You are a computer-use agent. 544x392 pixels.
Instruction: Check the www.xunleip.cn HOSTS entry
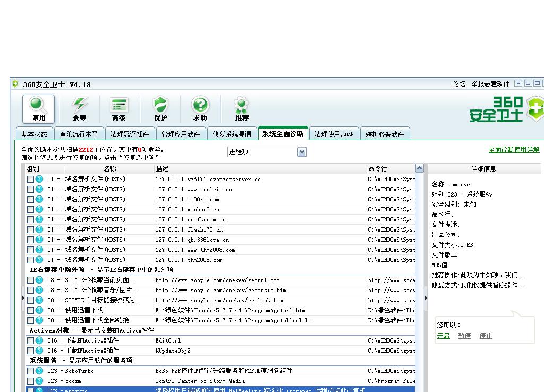point(30,190)
